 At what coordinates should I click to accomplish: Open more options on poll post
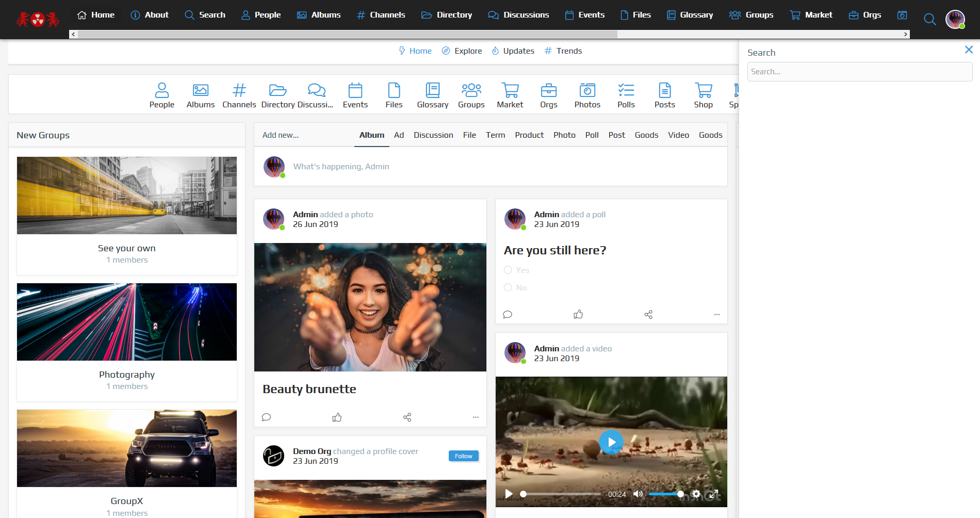(716, 315)
